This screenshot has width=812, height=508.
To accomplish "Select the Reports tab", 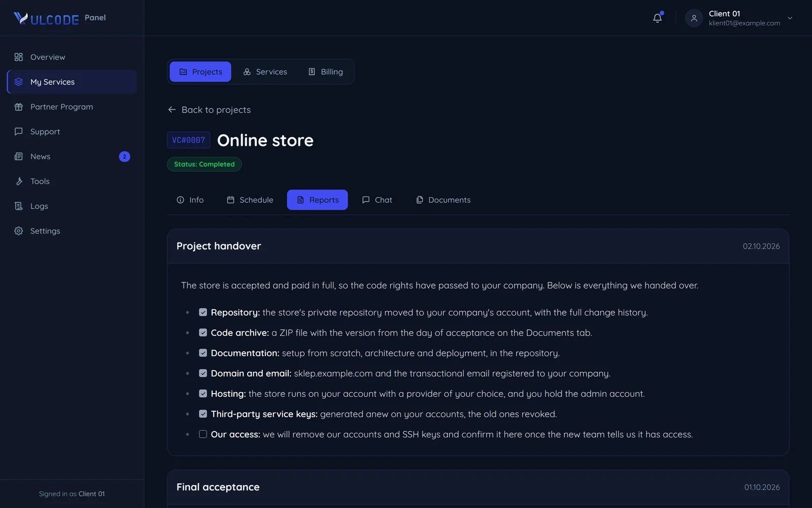I will [x=317, y=200].
